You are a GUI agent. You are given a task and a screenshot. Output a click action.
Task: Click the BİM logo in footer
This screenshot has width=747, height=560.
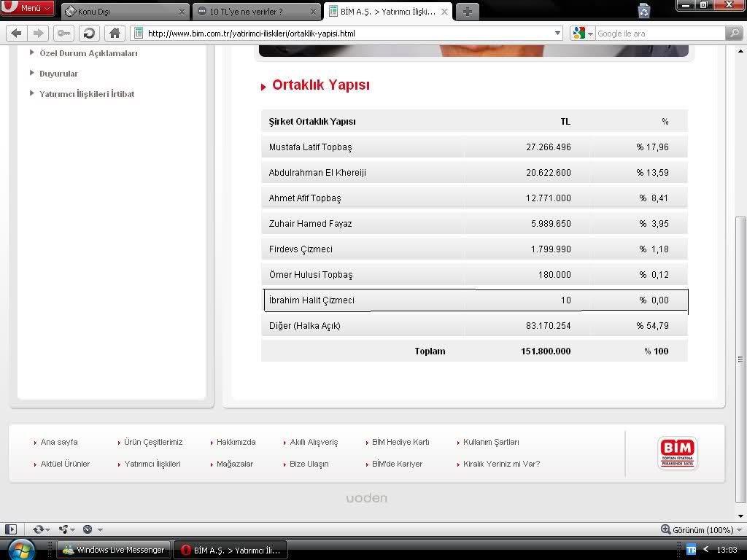(x=678, y=454)
